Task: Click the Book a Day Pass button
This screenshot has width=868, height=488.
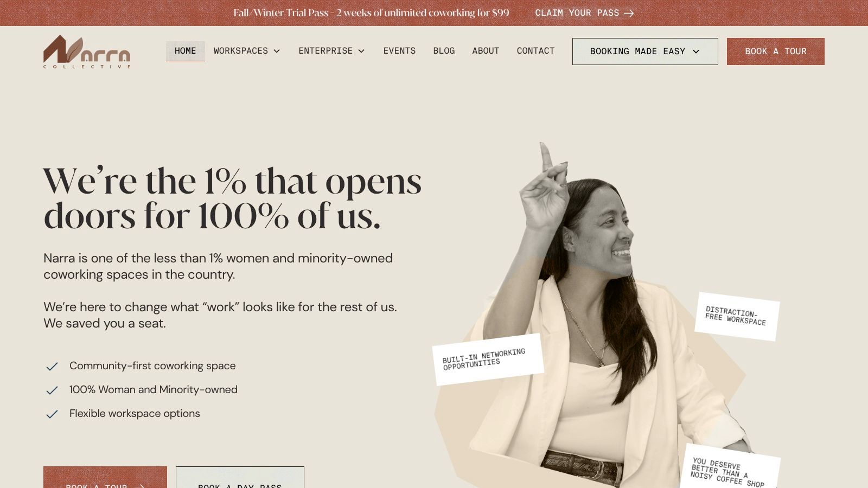Action: [x=240, y=478]
